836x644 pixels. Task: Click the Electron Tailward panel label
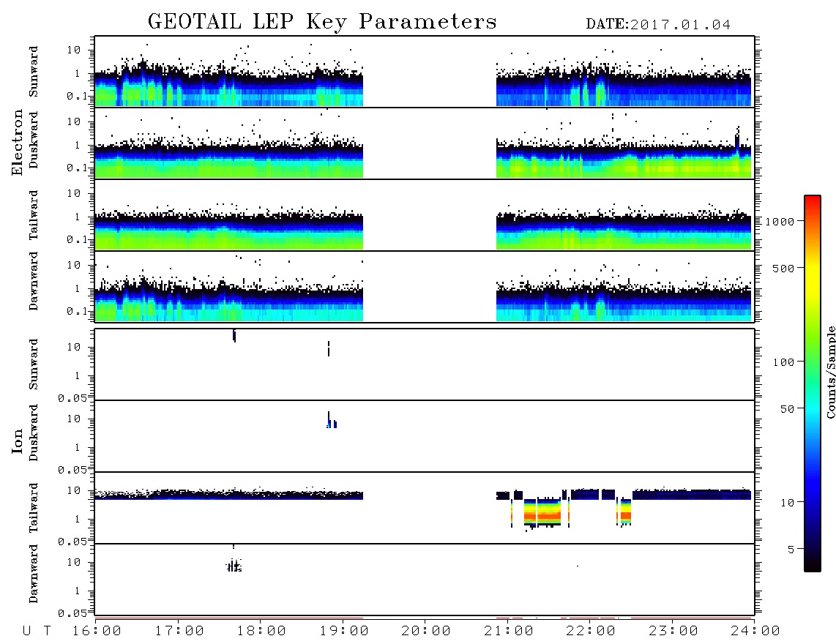pyautogui.click(x=34, y=214)
